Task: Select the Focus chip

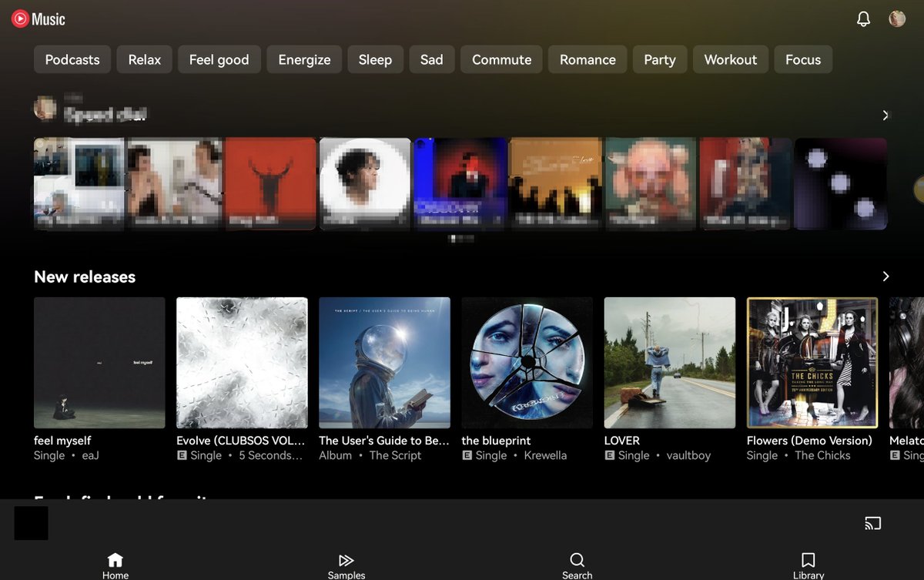Action: pos(803,59)
